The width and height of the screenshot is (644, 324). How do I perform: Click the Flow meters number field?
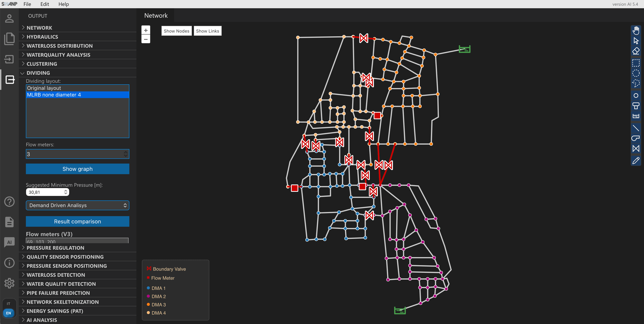[77, 154]
